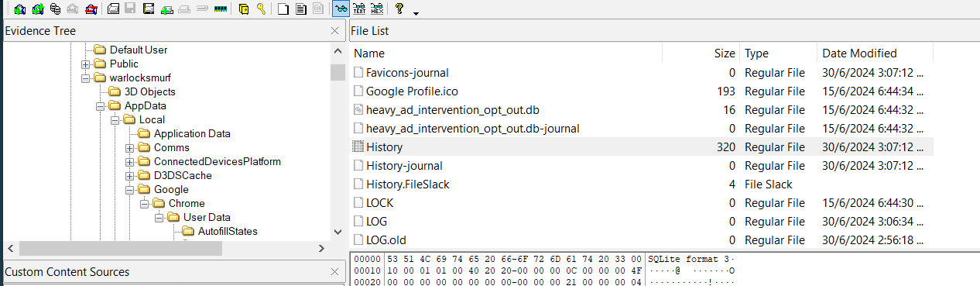Select heavy_ad_intervention_opt_out.db file
The width and height of the screenshot is (980, 286).
(x=453, y=110)
